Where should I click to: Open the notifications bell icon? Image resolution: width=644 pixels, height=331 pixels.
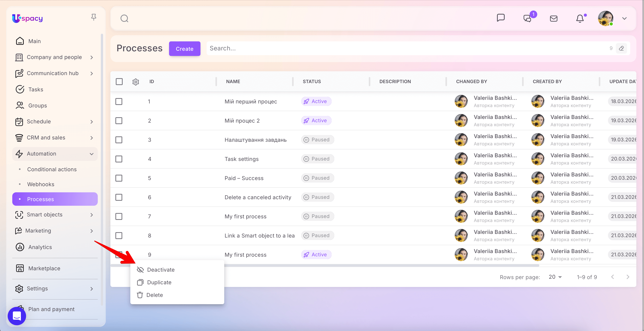pos(580,19)
